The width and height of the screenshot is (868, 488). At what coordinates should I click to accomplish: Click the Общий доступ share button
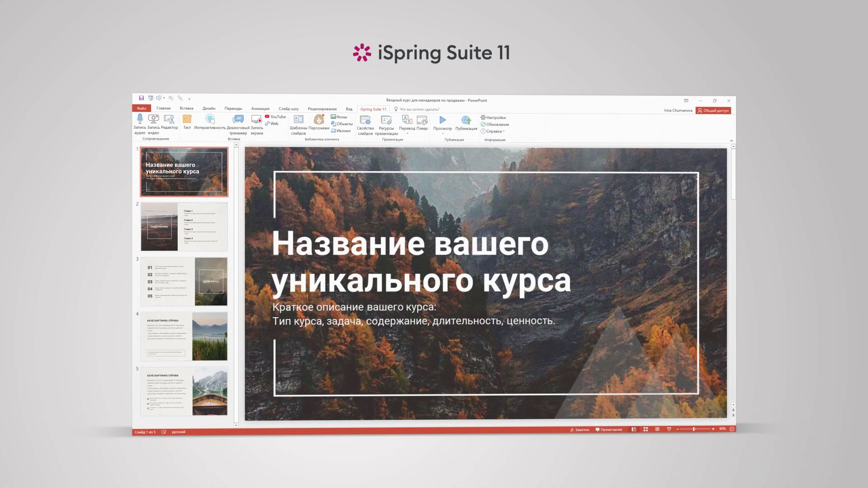(713, 111)
